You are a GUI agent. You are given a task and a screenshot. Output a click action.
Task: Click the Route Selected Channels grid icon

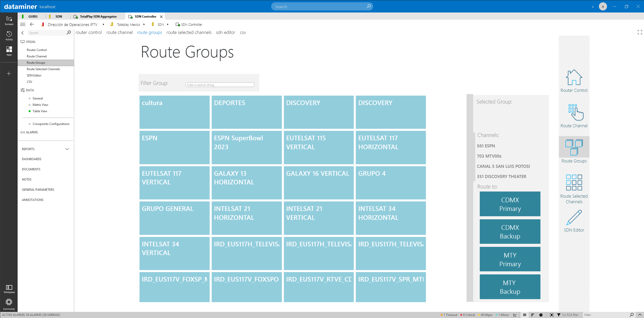(x=574, y=183)
